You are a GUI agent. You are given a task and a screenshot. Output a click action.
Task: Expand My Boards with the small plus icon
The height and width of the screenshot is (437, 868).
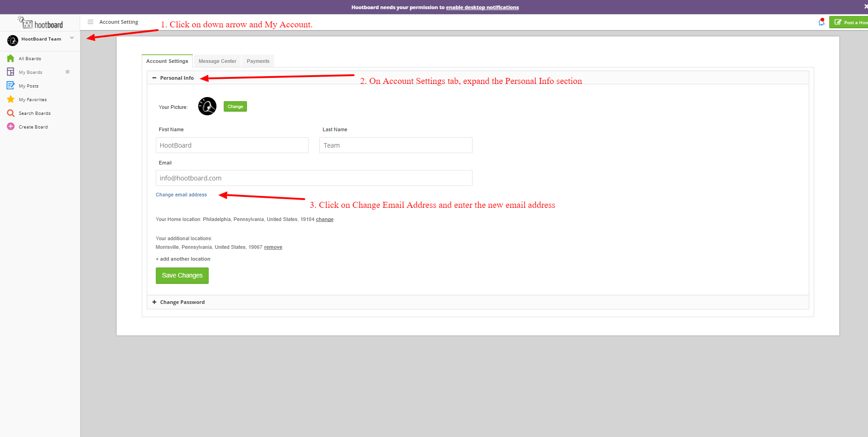pos(67,72)
